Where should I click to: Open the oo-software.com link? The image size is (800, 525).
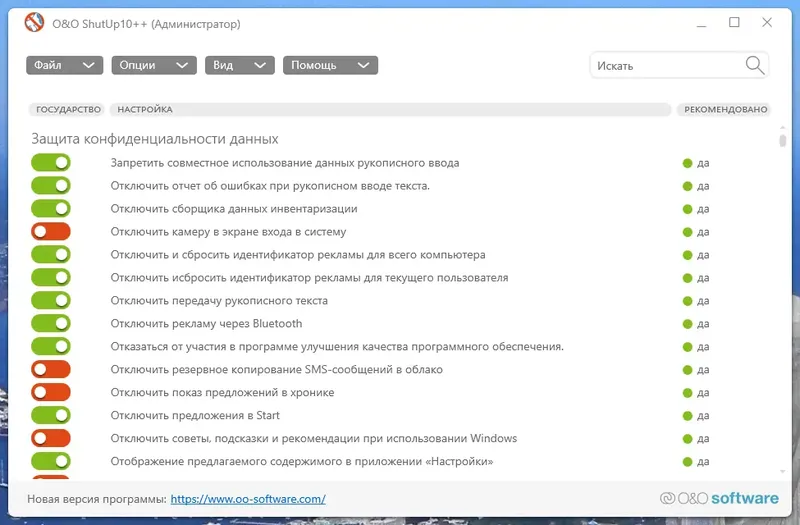pos(248,499)
